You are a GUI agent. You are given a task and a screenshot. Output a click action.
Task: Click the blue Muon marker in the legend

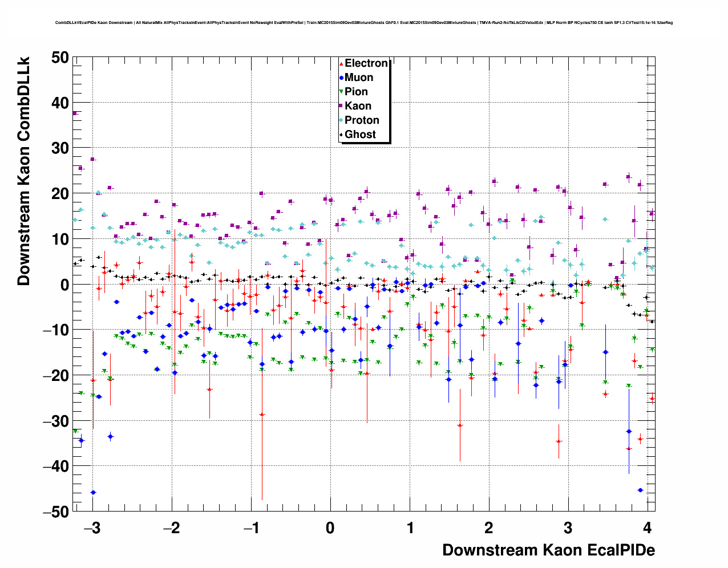click(x=341, y=78)
